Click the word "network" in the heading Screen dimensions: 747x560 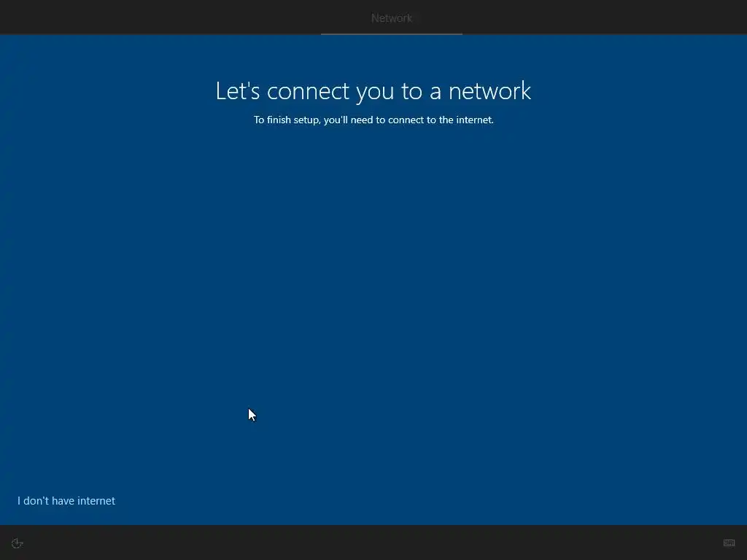tap(489, 91)
